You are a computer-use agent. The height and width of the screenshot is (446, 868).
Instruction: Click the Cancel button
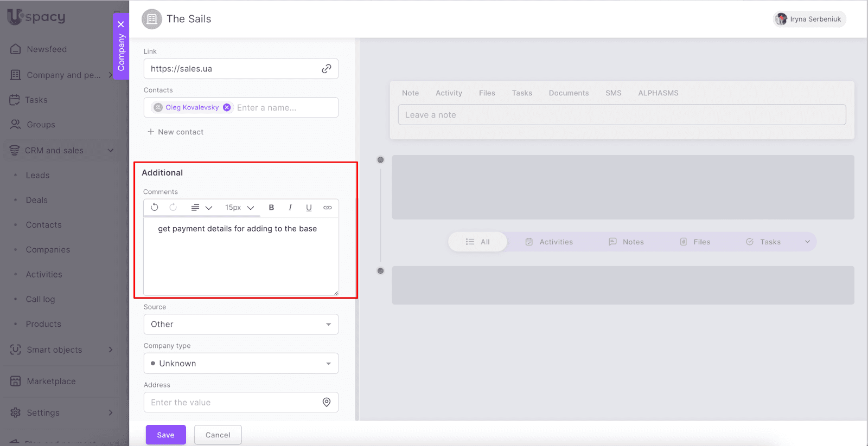218,435
